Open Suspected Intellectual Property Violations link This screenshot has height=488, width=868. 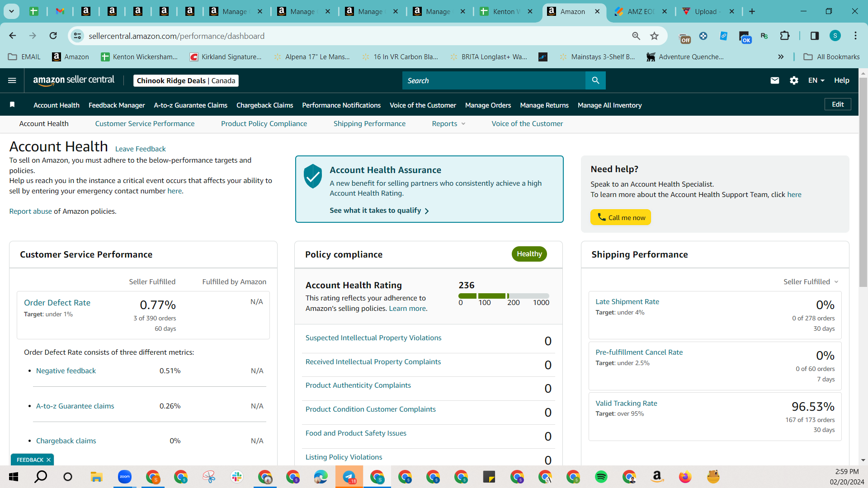pyautogui.click(x=373, y=338)
